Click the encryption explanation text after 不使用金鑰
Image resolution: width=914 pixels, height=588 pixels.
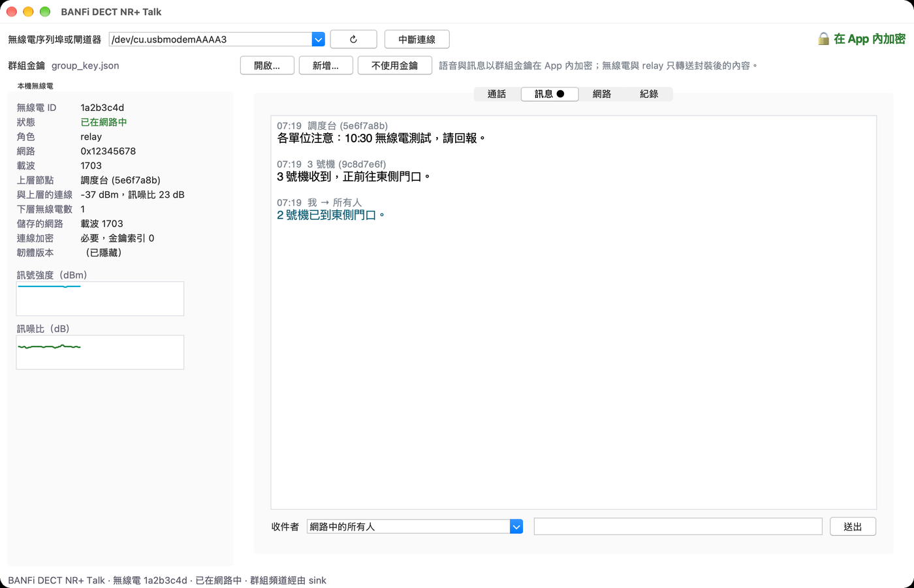pos(599,66)
